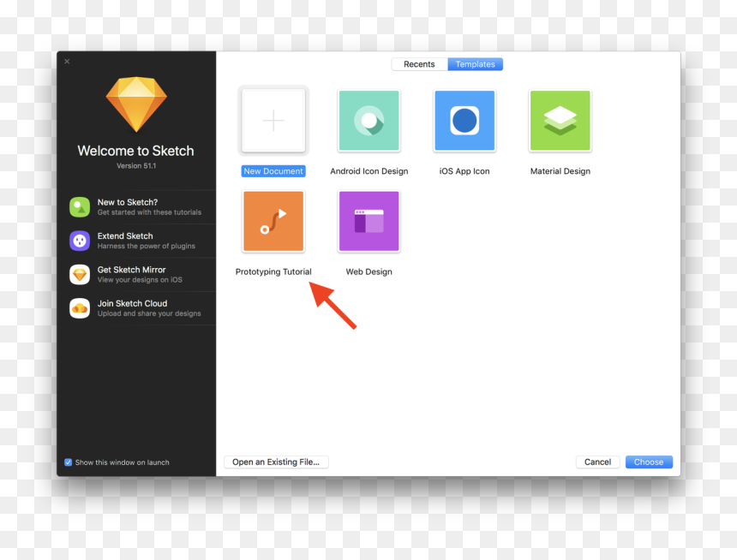
Task: Click the Web Design label
Action: (369, 271)
